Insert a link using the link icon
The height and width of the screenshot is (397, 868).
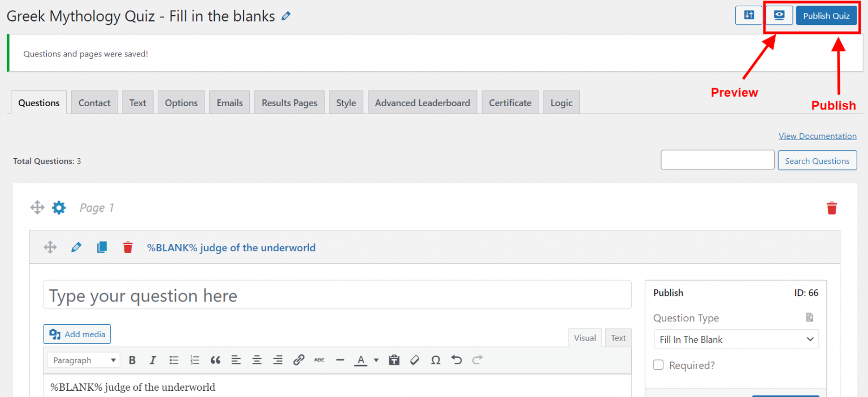(299, 360)
